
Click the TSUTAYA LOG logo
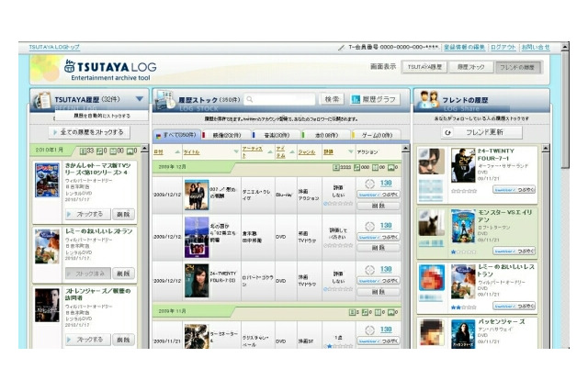click(110, 69)
